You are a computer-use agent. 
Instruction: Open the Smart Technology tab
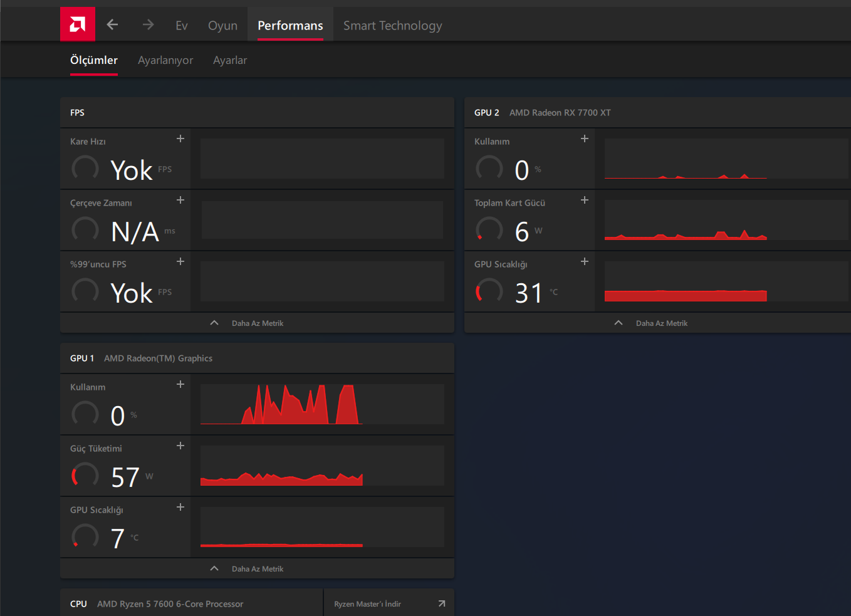tap(392, 26)
